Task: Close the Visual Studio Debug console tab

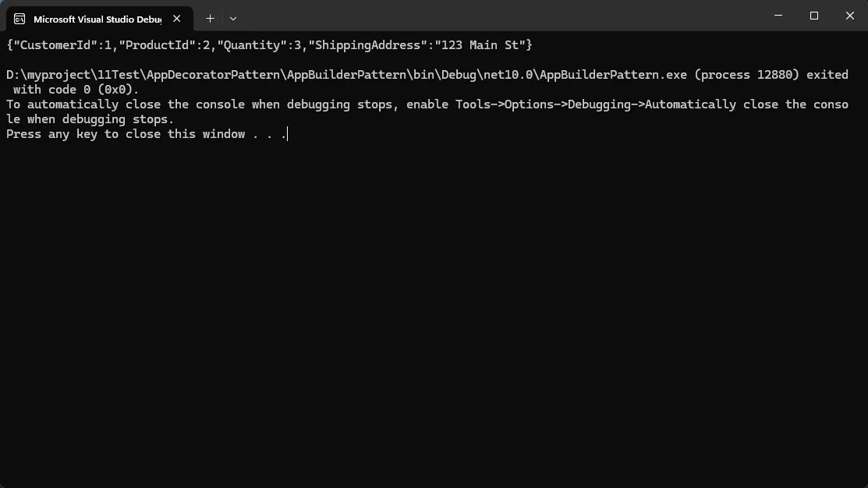Action: [x=177, y=19]
